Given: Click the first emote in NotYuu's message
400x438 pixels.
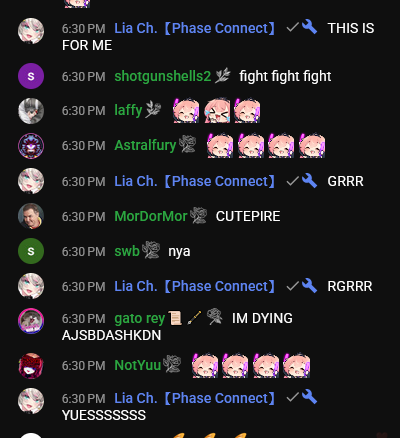Looking at the screenshot, I should [205, 366].
